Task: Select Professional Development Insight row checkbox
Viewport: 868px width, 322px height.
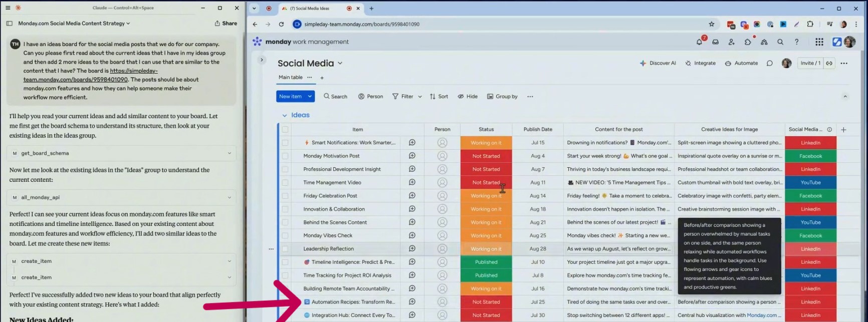Action: click(285, 169)
